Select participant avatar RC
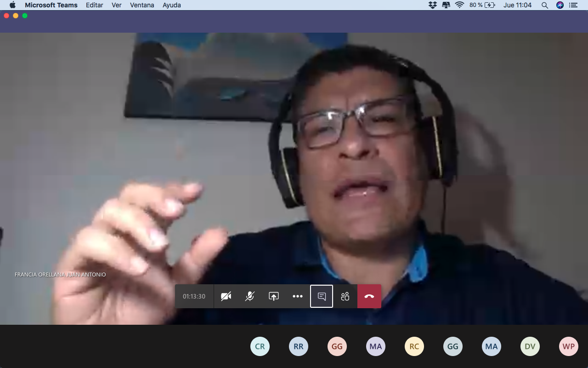Screen dimensions: 588x368 (414, 346)
